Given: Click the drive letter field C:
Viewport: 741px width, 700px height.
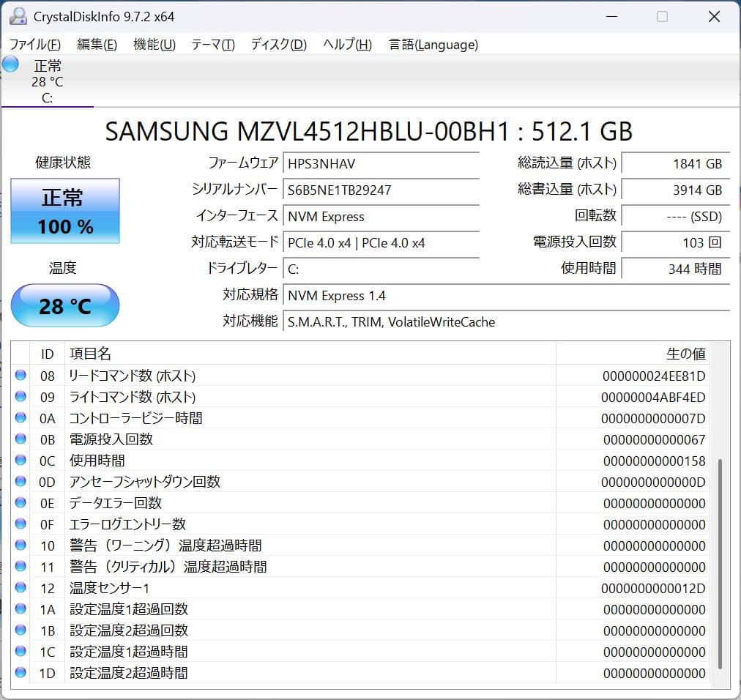Looking at the screenshot, I should coord(381,269).
